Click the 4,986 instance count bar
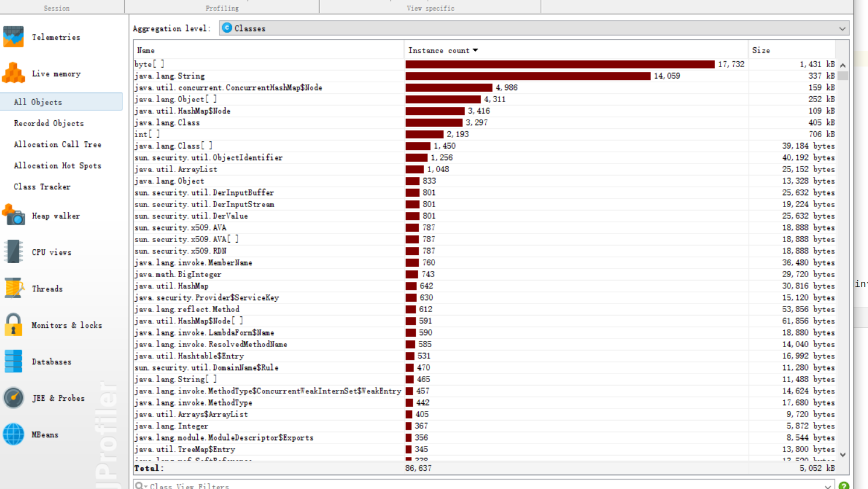868x489 pixels. [449, 88]
